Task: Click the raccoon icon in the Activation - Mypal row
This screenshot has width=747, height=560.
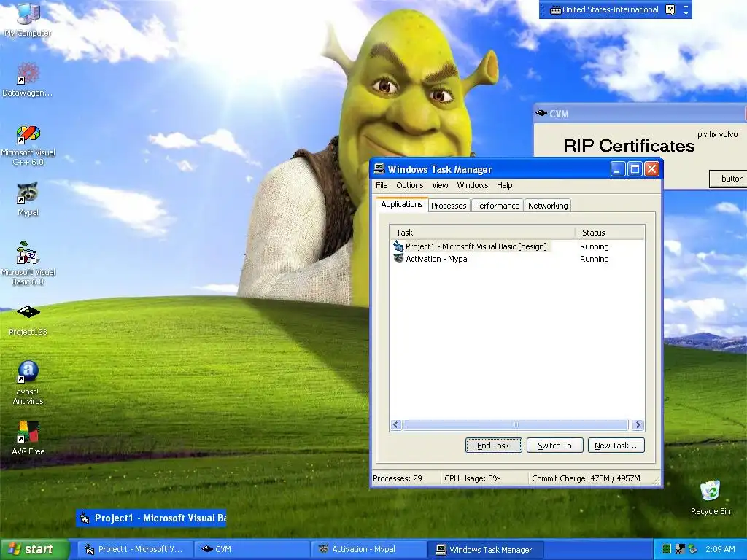Action: [x=398, y=259]
